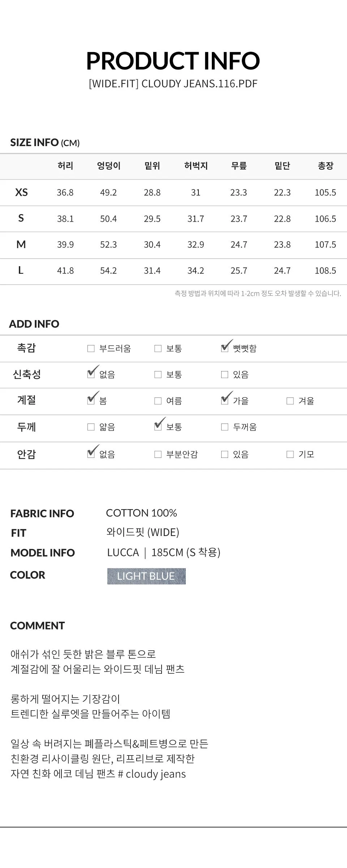
Task: Click the # cloudy jeans hashtag text
Action: point(152,774)
